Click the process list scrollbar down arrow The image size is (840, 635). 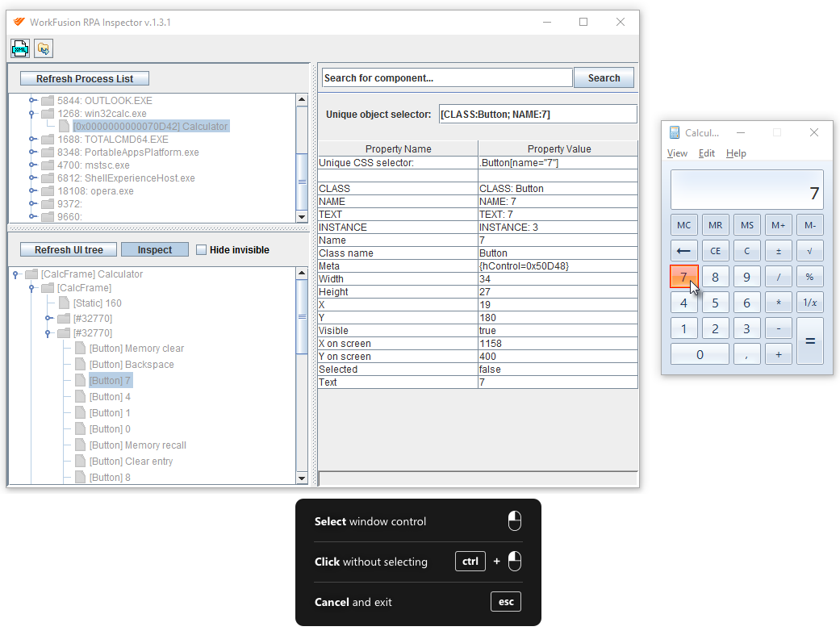(302, 217)
